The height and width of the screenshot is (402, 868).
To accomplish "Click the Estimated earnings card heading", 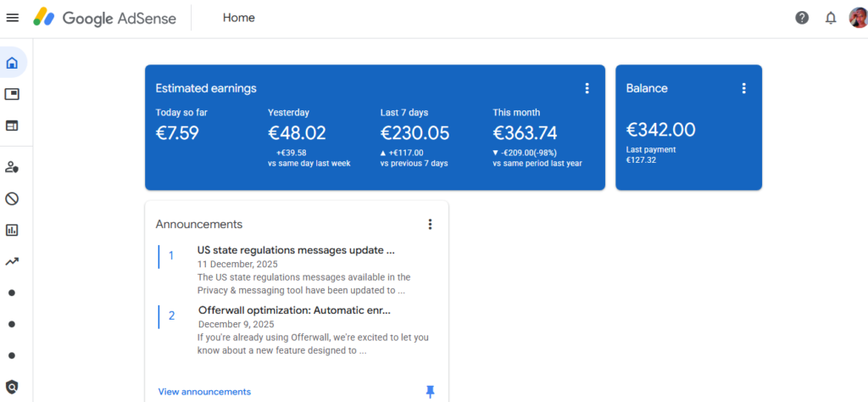I will click(x=206, y=88).
